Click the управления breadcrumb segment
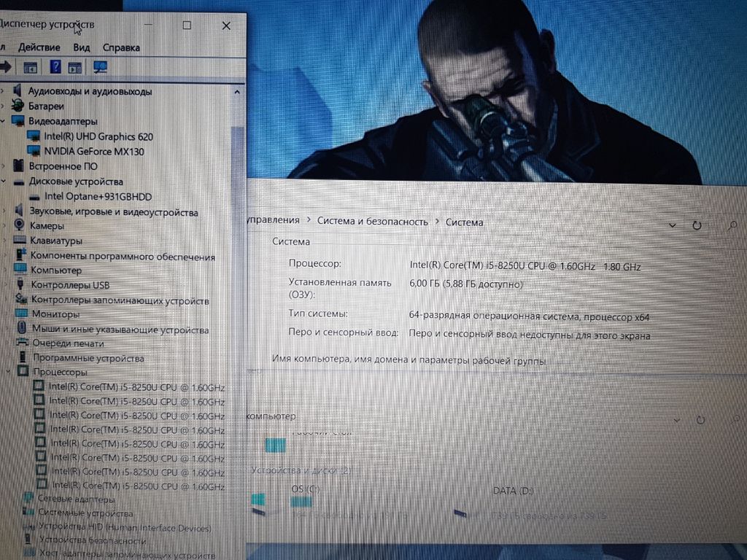747x560 pixels. point(273,220)
